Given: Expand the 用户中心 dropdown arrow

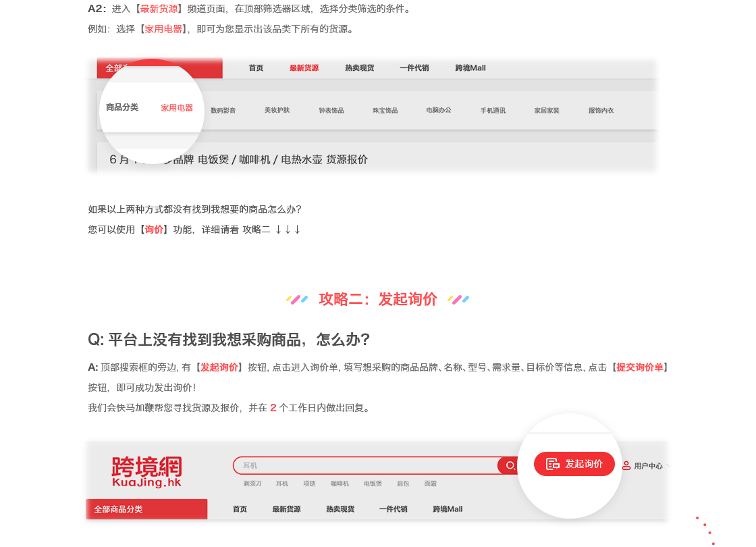Looking at the screenshot, I should (668, 465).
